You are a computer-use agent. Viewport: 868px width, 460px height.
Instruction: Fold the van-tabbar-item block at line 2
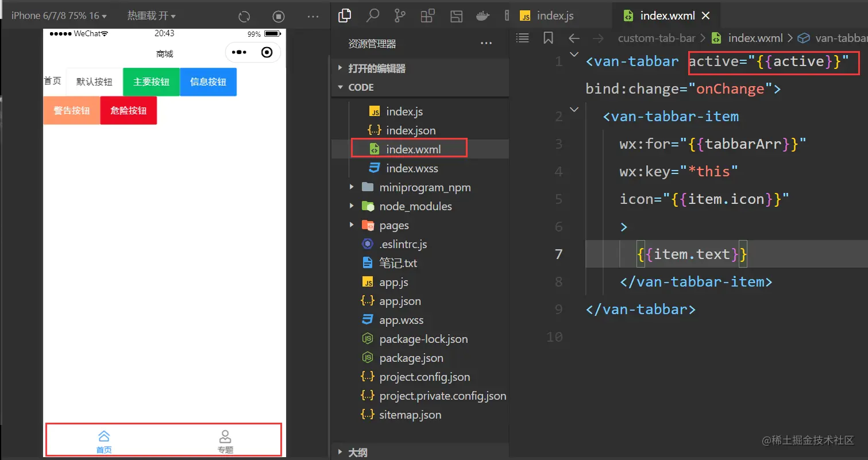[574, 109]
